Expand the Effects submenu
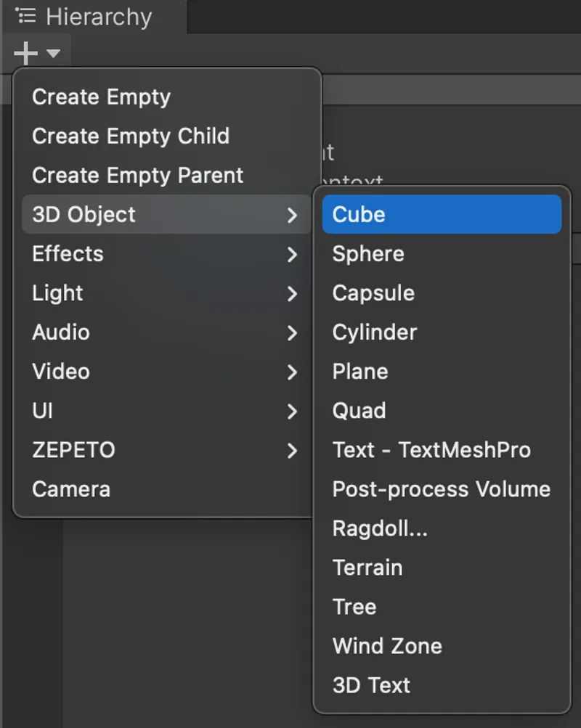This screenshot has height=728, width=581. click(x=68, y=253)
